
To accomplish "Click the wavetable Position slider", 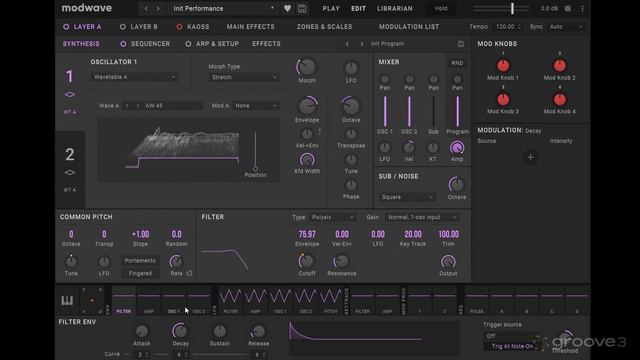I will (x=256, y=150).
